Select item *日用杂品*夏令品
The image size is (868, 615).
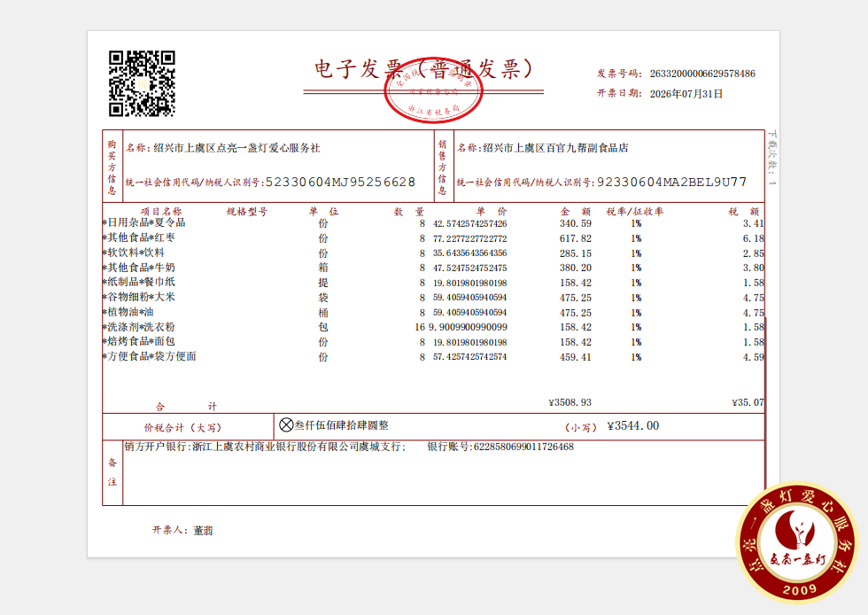[143, 222]
